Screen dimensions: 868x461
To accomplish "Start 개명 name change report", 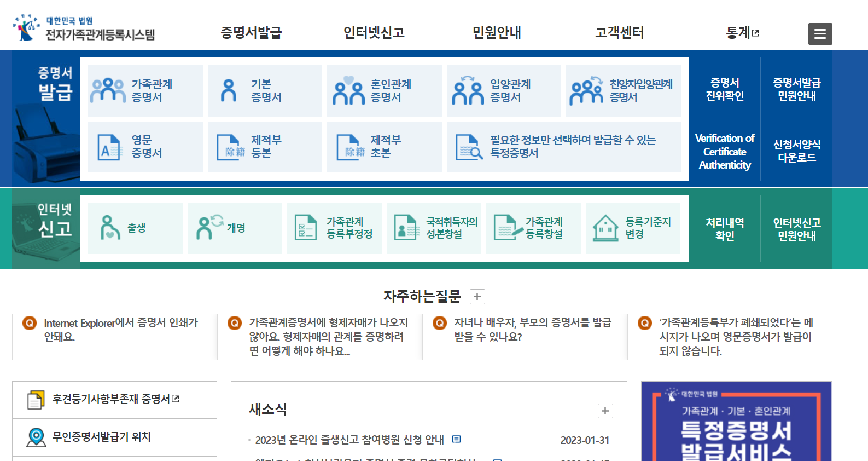I will (235, 228).
